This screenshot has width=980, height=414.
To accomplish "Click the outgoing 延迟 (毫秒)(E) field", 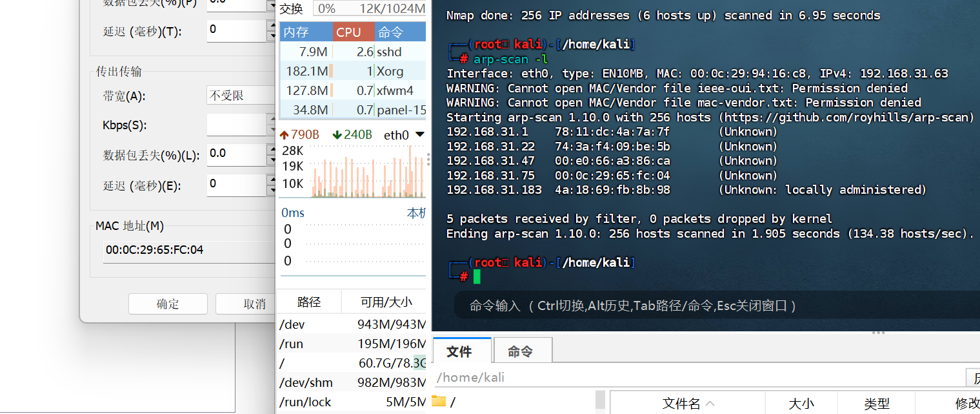I will 236,185.
